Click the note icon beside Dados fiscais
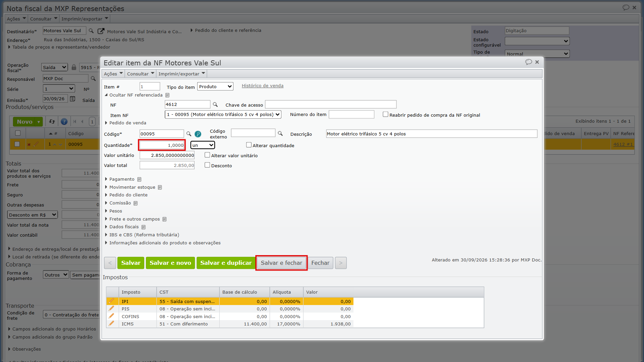The image size is (644, 362). [x=143, y=227]
